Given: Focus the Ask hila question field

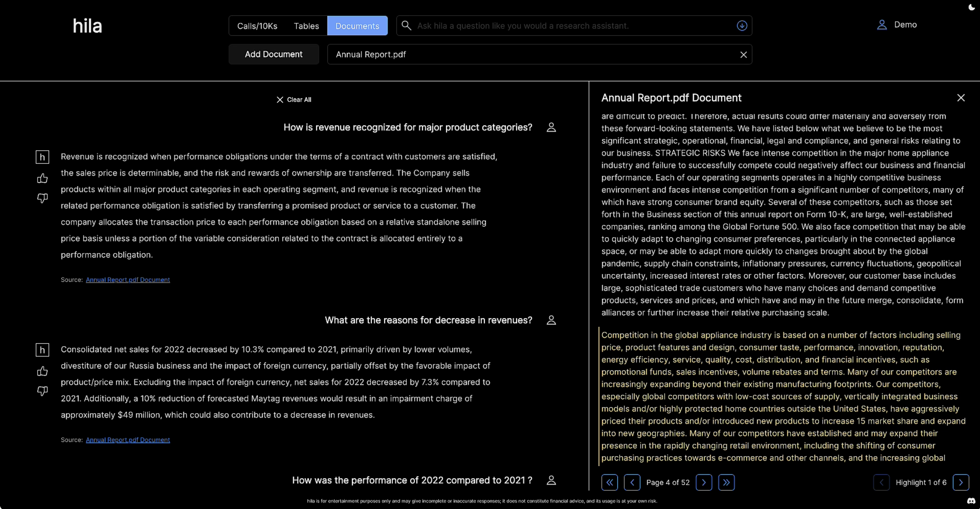Looking at the screenshot, I should [x=571, y=26].
